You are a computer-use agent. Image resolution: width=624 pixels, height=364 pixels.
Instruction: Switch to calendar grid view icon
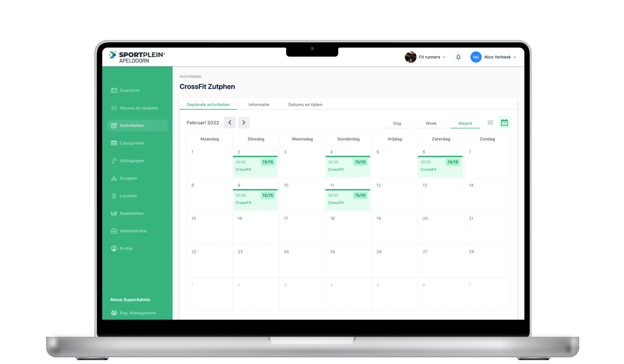coord(504,123)
